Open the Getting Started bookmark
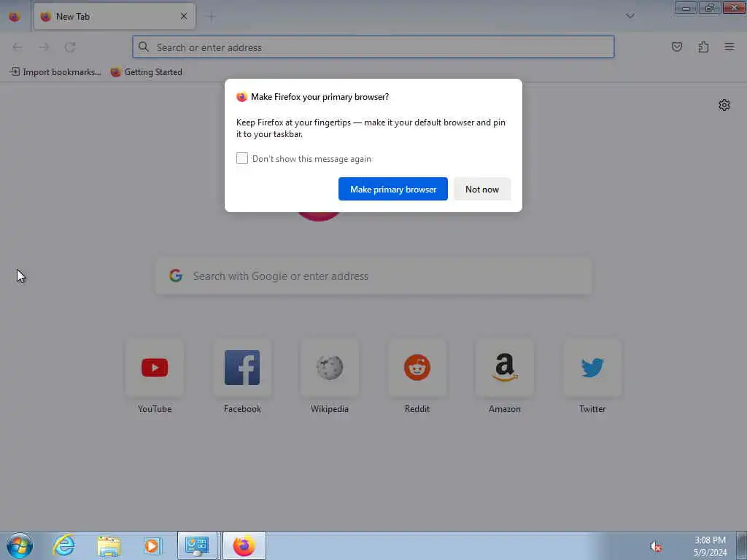The height and width of the screenshot is (560, 747). click(x=146, y=72)
